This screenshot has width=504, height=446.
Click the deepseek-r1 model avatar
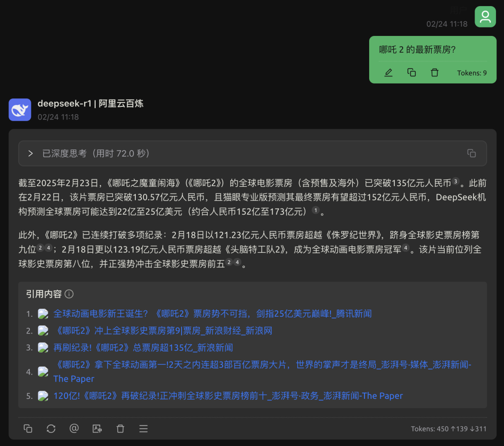(x=20, y=110)
